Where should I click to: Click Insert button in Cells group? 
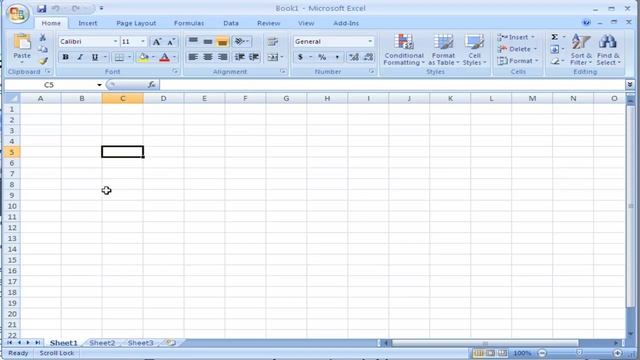pos(516,37)
